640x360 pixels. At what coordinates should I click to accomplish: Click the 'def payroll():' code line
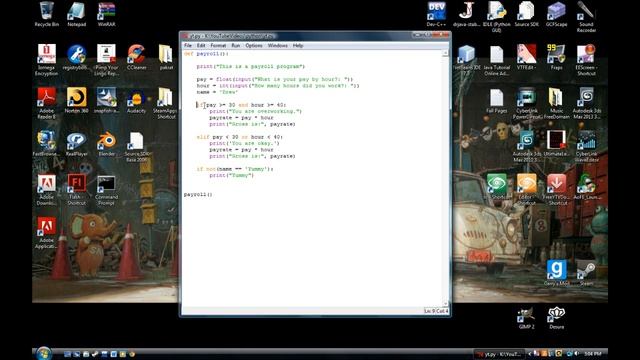206,53
